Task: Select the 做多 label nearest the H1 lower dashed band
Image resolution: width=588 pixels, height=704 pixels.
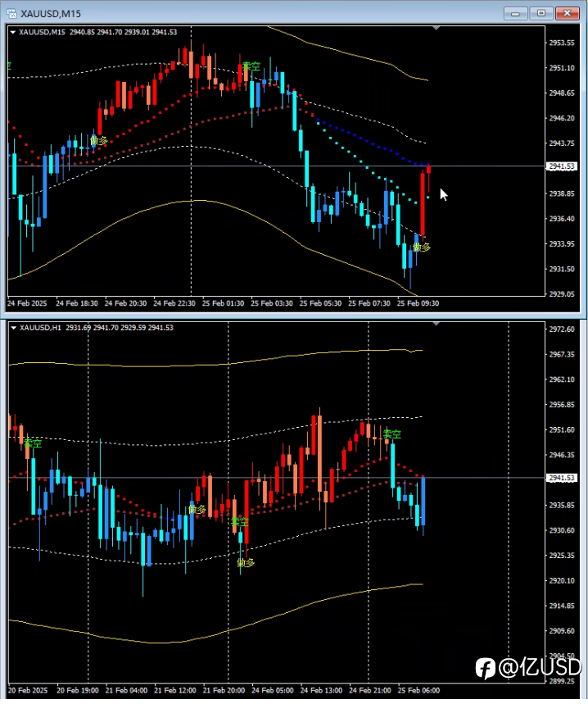Action: (x=246, y=562)
